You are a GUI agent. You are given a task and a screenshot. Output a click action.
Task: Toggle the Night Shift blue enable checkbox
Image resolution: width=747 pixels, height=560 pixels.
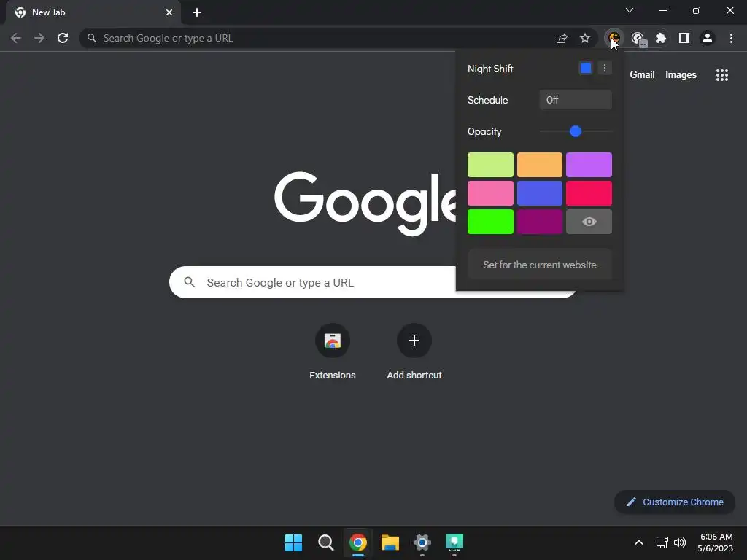coord(586,68)
